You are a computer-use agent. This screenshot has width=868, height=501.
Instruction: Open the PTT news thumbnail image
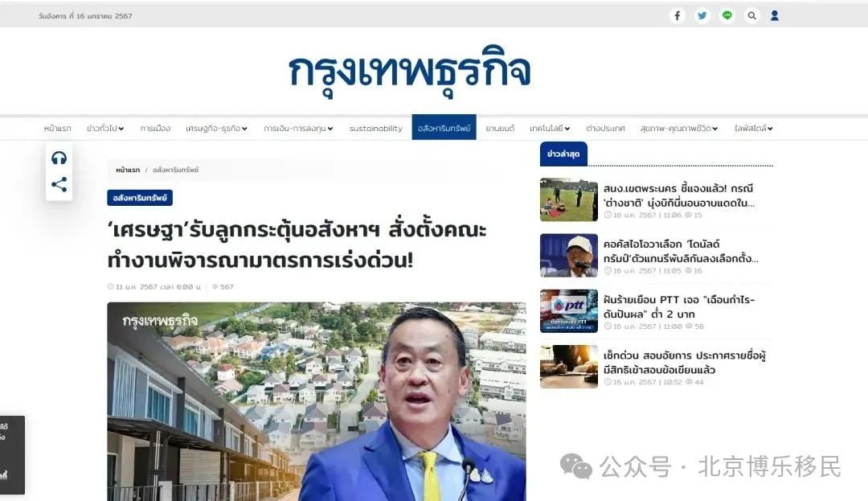pos(569,310)
